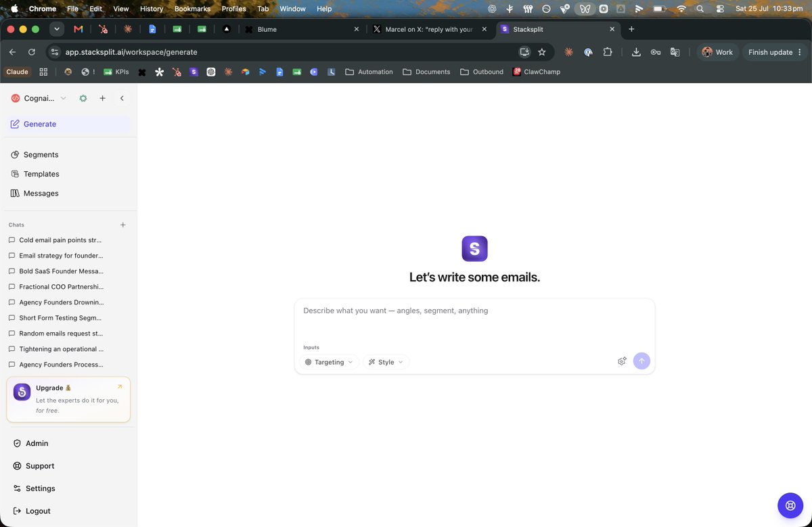Switch to the Marcel on X tab

coord(430,29)
